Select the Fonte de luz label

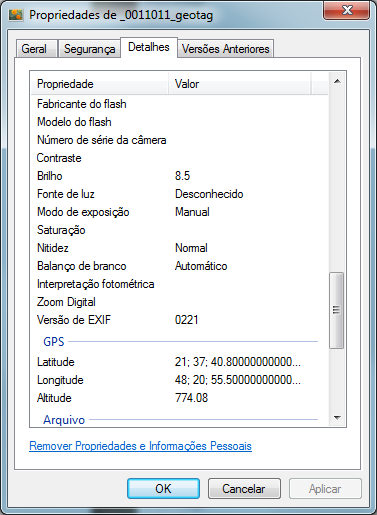(66, 194)
